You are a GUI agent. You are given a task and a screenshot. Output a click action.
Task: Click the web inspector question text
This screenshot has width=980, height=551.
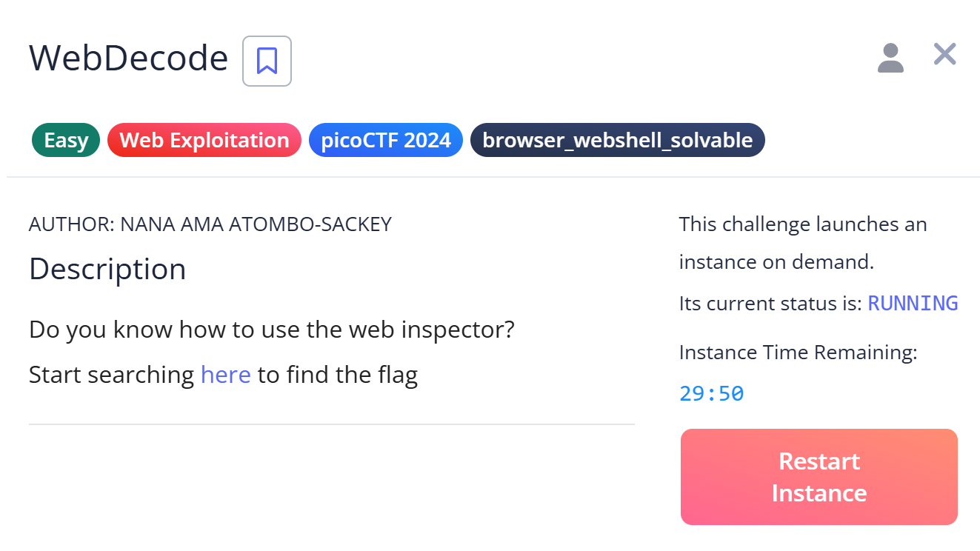(x=271, y=330)
